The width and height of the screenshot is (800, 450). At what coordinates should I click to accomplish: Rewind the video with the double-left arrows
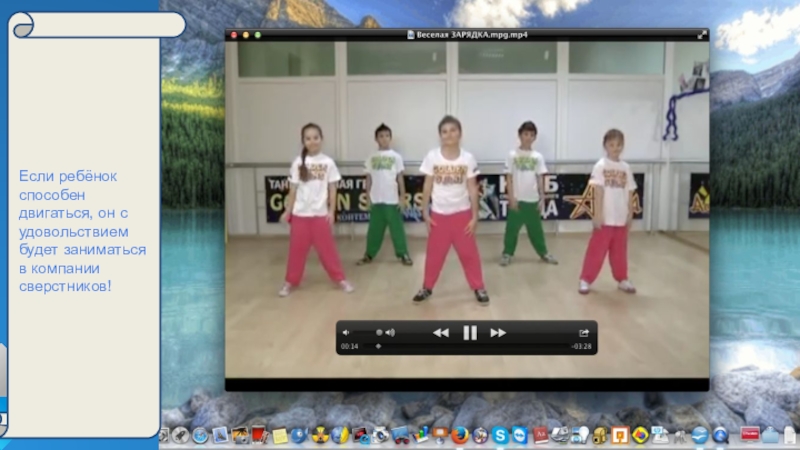441,333
